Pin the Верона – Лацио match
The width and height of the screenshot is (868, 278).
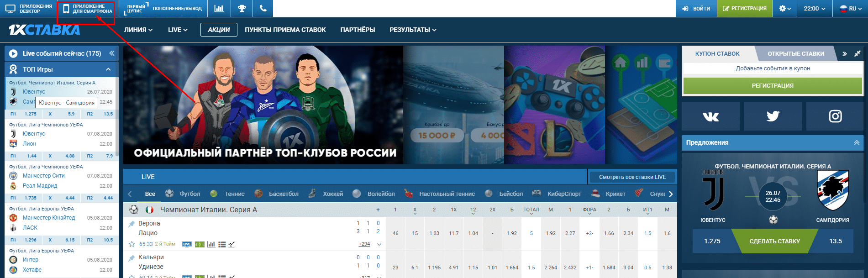click(132, 224)
